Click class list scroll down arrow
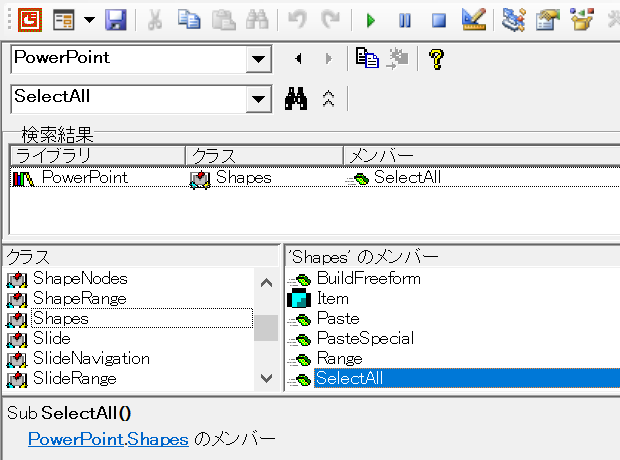 267,379
